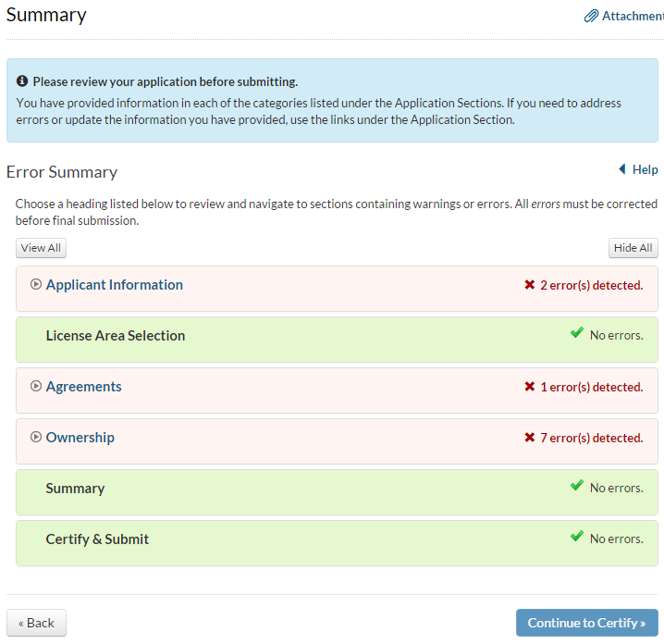Open the Applicant Information heading link

(115, 285)
